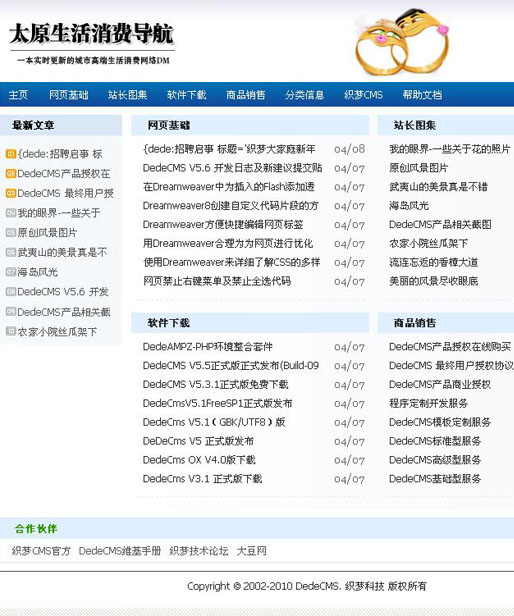Open product DedeCMS基础型服务

pyautogui.click(x=435, y=479)
